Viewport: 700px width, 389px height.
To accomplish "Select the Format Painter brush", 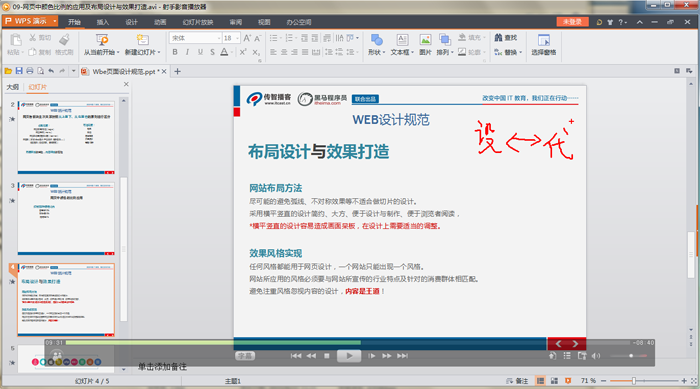I will 64,39.
